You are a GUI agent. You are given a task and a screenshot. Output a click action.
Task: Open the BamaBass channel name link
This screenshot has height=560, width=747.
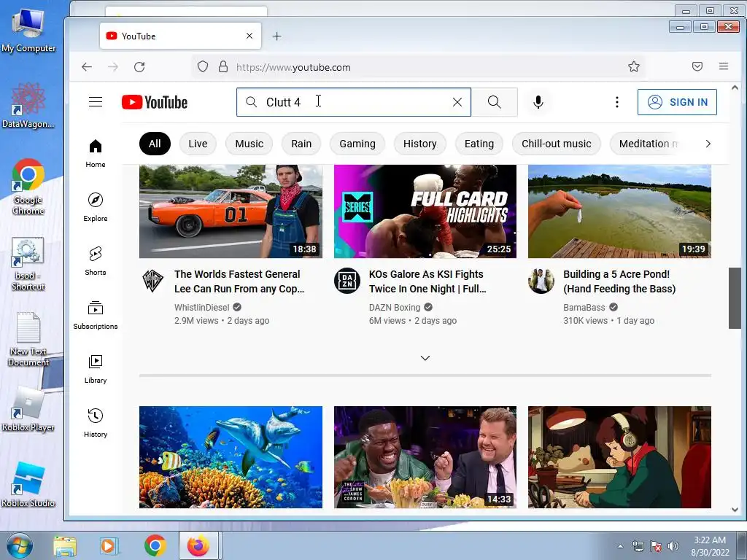(x=584, y=308)
